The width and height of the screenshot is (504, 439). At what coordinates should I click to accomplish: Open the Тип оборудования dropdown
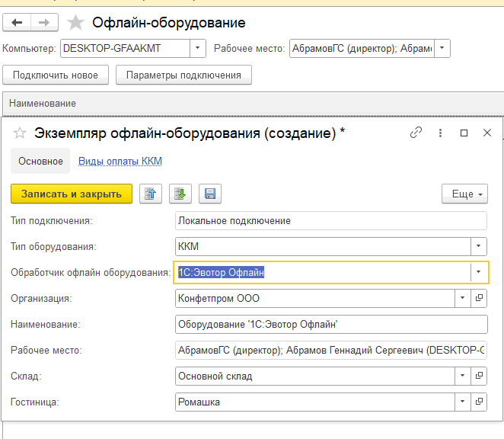479,246
